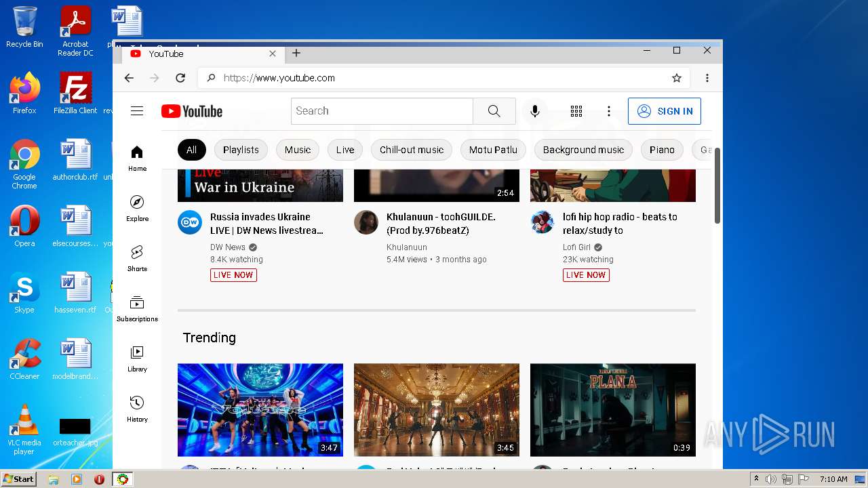Open Subscriptions in sidebar
This screenshot has height=488, width=868.
click(x=137, y=308)
